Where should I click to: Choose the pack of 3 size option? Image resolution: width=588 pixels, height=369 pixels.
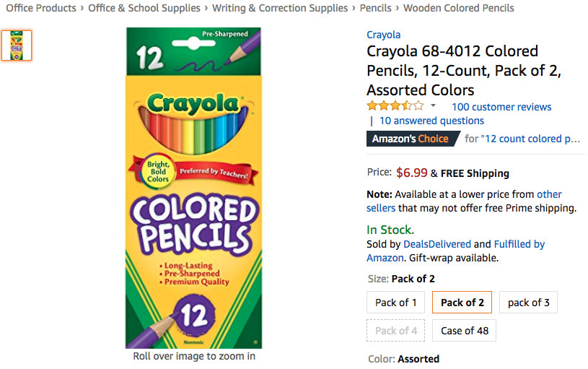(x=528, y=303)
